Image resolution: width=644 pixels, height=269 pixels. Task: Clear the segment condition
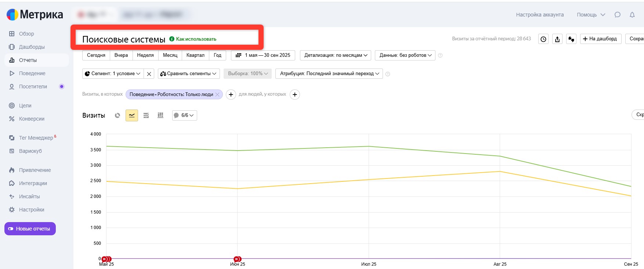(149, 74)
